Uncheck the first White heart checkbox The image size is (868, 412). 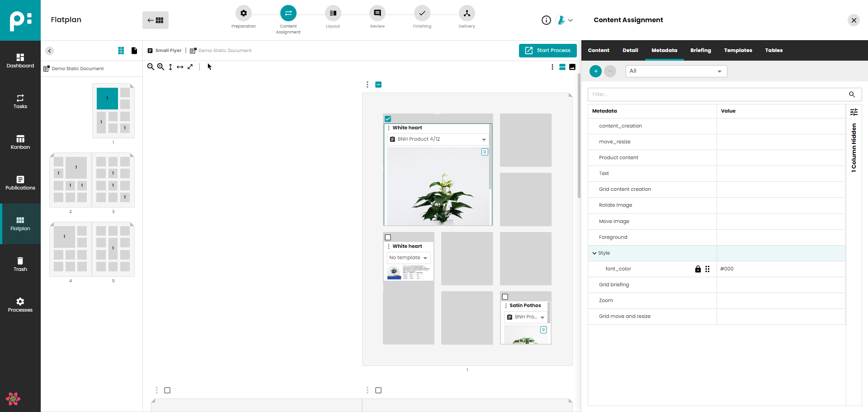point(388,119)
